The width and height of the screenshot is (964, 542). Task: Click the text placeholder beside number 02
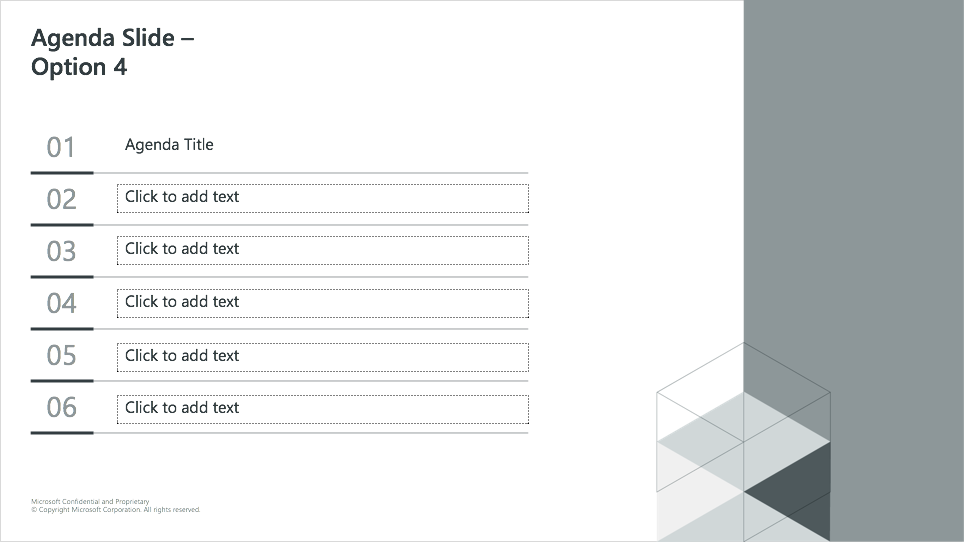point(323,198)
